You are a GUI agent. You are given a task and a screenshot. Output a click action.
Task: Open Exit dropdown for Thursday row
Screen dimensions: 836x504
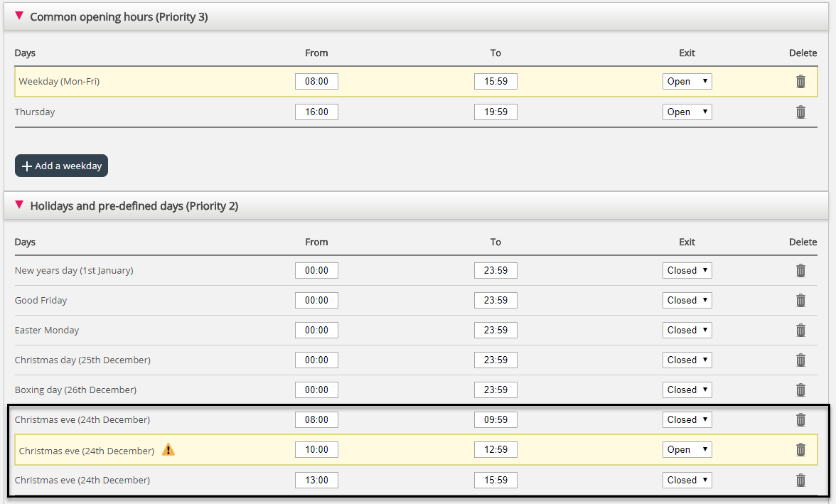click(687, 112)
